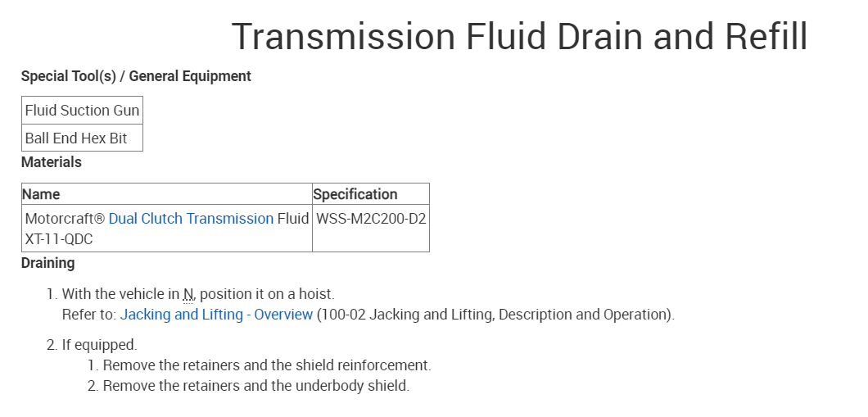Viewport: 868px width, 417px height.
Task: Select the Fluid Suction Gun table cell
Action: [x=82, y=111]
